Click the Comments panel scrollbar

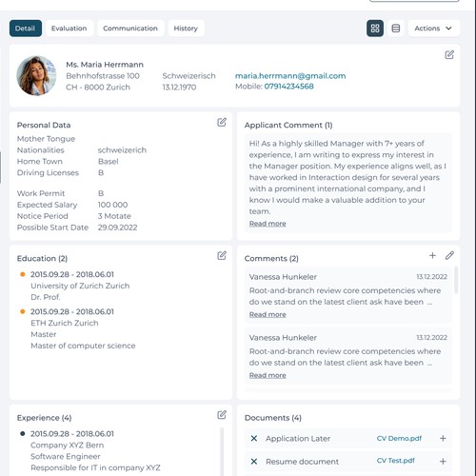coord(456,280)
